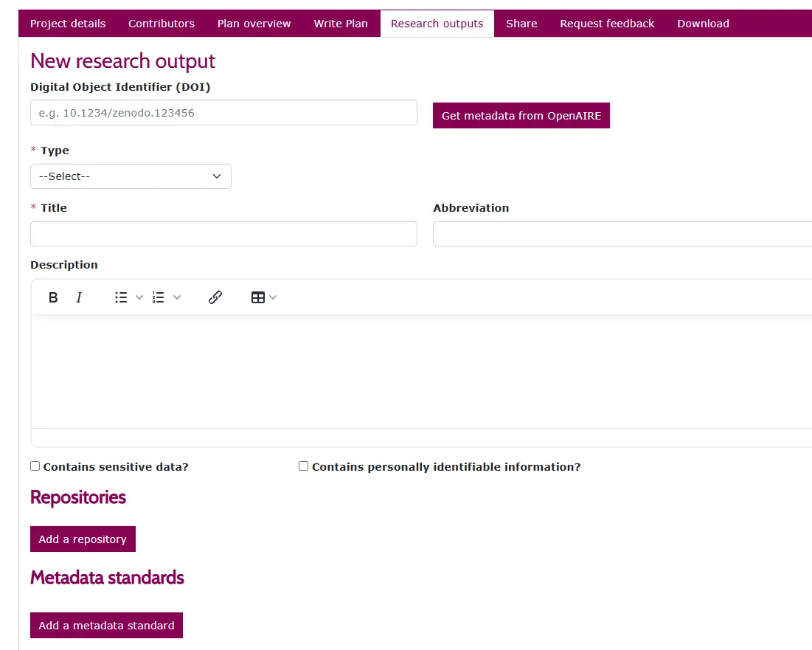
Task: Open the Type select dropdown
Action: coord(131,176)
